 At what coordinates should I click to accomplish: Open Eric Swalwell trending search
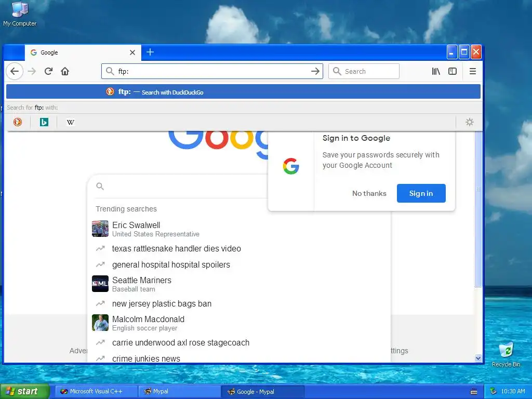(x=239, y=229)
